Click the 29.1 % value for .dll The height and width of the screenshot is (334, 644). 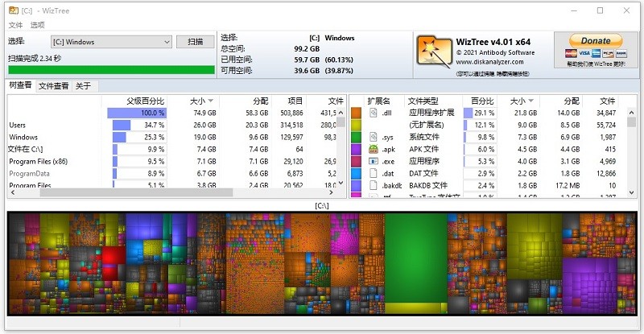click(x=485, y=113)
